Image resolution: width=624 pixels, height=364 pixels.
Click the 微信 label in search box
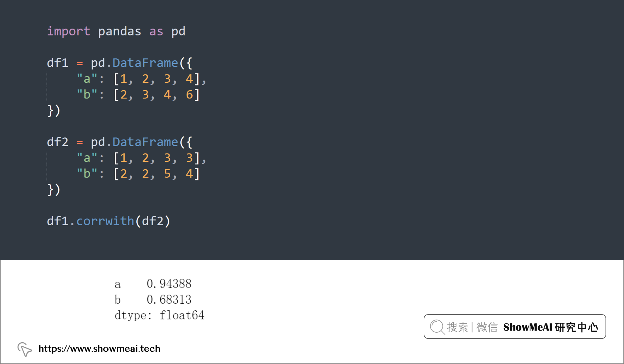(487, 327)
